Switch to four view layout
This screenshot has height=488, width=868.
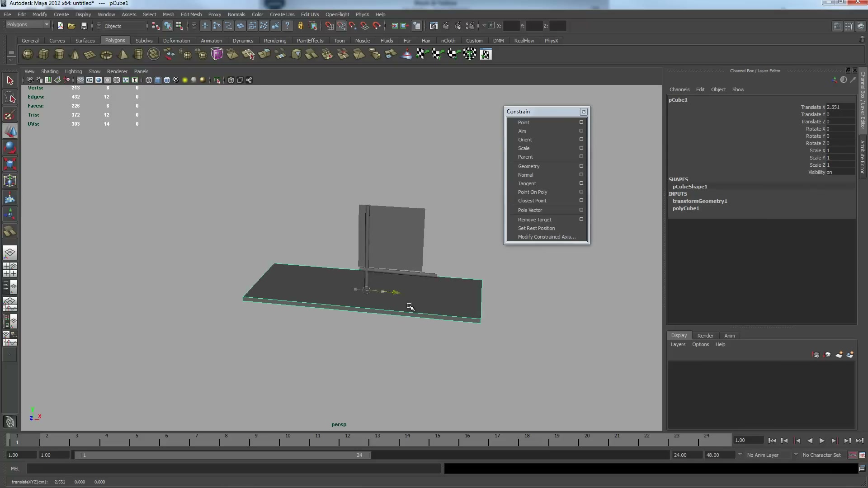click(10, 270)
